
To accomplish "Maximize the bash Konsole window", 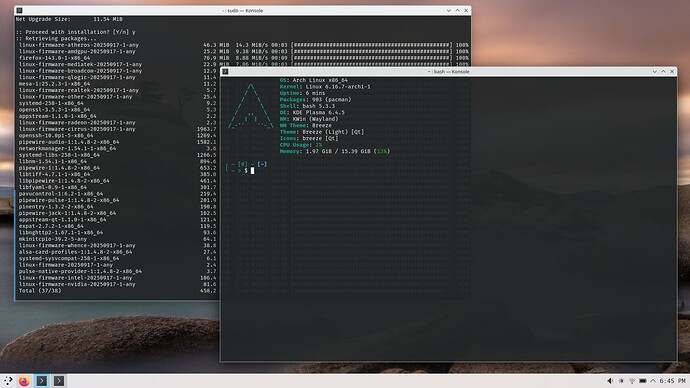I will 663,71.
